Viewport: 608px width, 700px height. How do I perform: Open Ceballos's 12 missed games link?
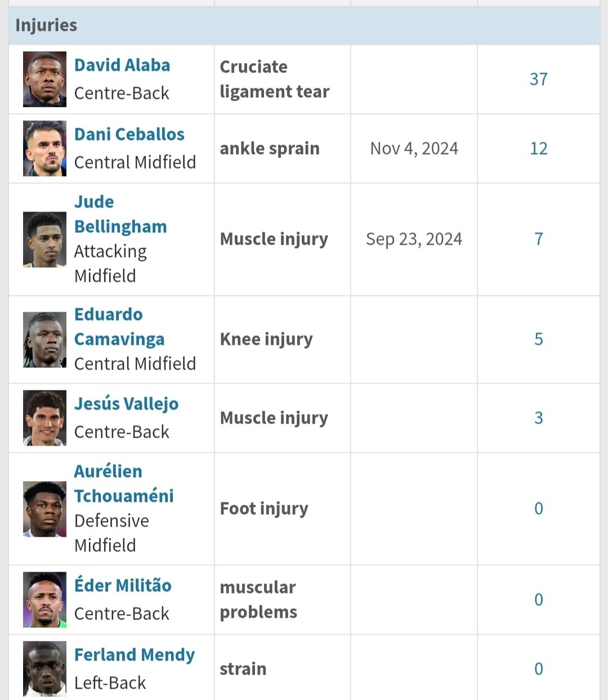[539, 149]
